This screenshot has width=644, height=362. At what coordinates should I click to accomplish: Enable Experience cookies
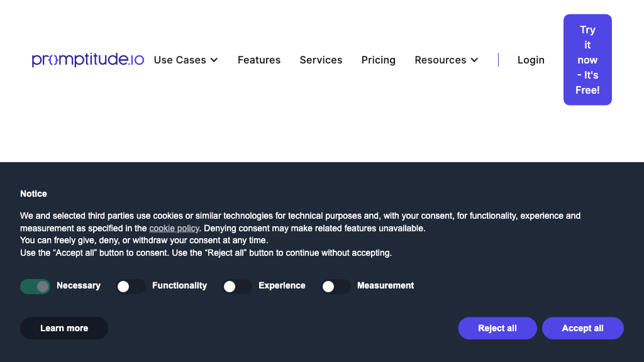(237, 286)
